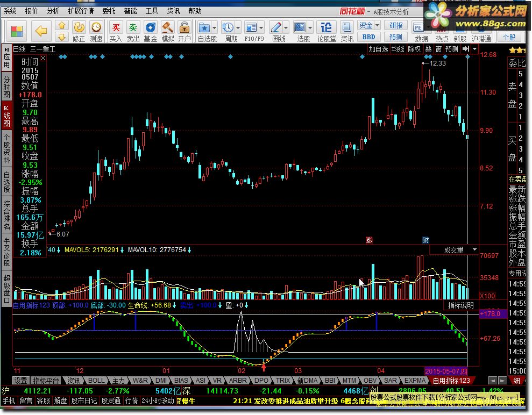Click the 财 finance marker on chart
Viewport: 532px width, 415px height.
425,240
